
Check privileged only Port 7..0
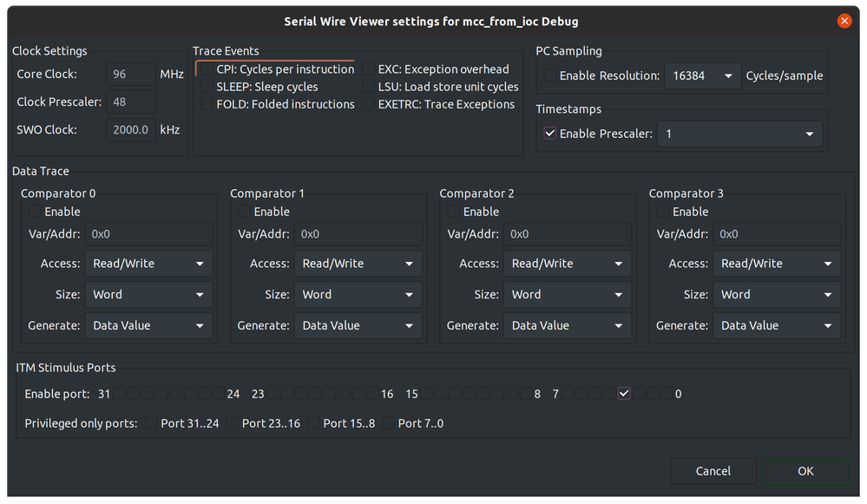coord(389,423)
